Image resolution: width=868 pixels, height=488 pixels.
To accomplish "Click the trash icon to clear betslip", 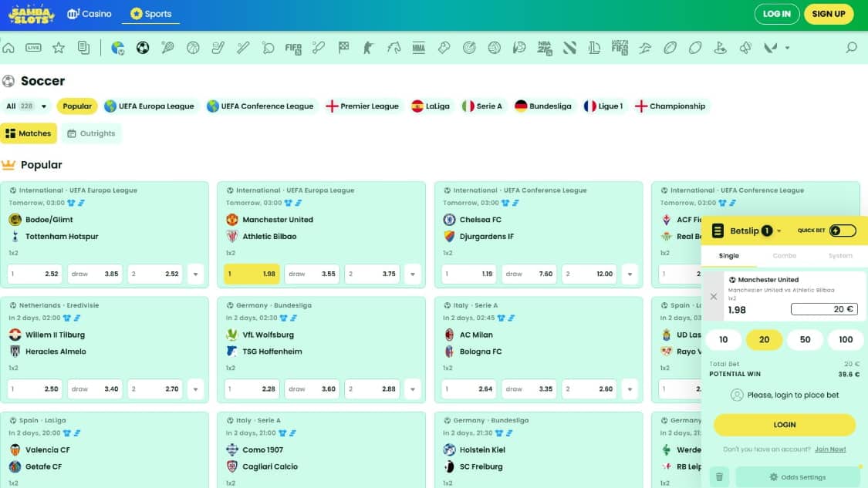I will [x=719, y=477].
